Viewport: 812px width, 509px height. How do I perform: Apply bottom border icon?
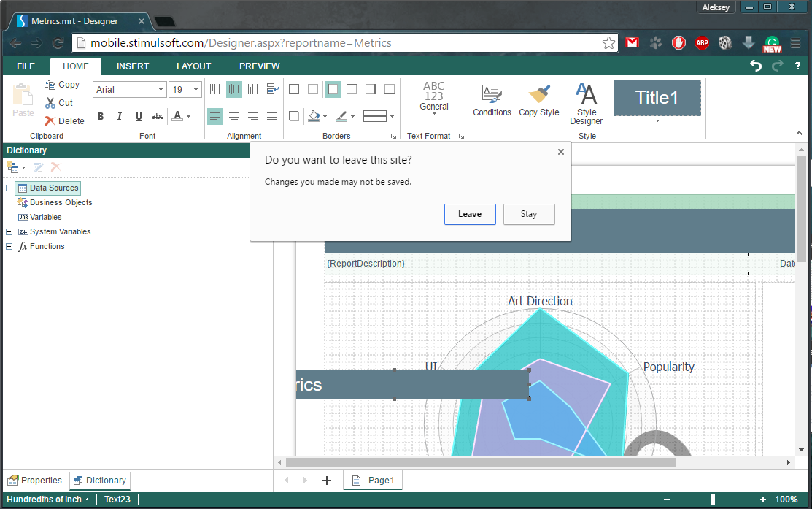click(390, 90)
